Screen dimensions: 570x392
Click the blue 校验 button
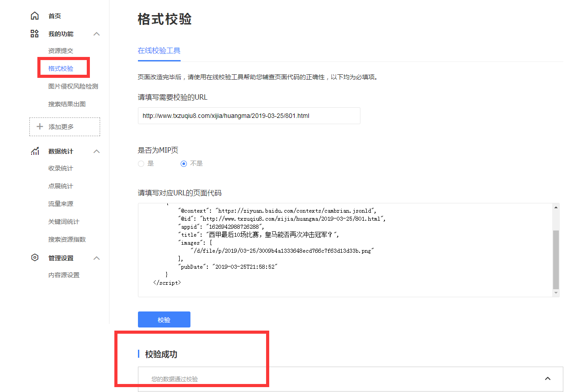[164, 319]
